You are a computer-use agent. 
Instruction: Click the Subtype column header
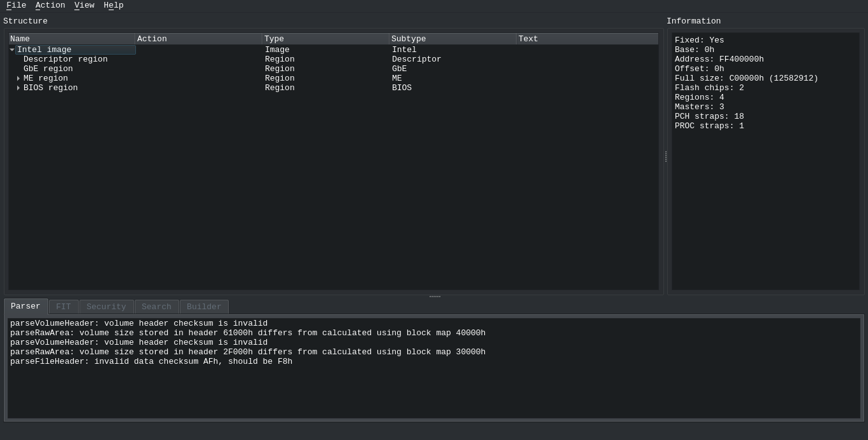(x=452, y=39)
